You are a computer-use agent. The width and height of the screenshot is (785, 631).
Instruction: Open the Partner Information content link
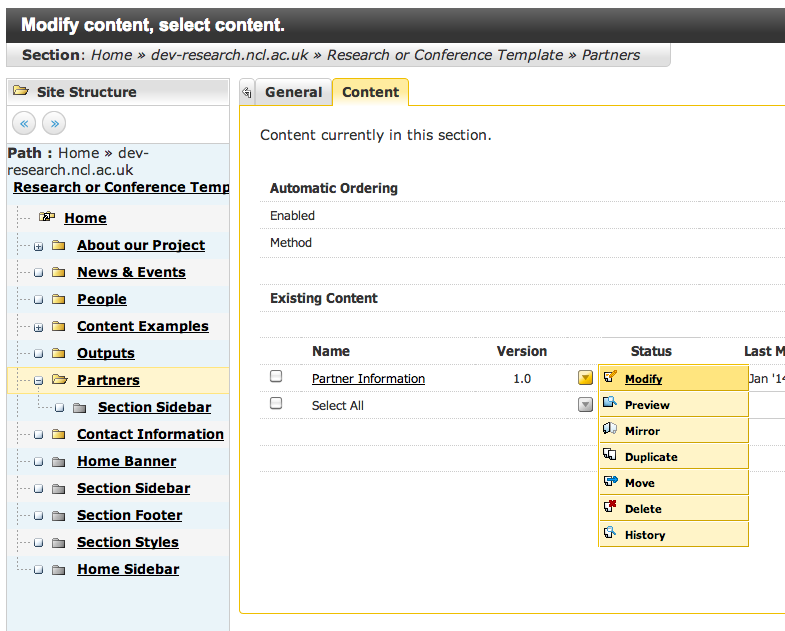368,379
